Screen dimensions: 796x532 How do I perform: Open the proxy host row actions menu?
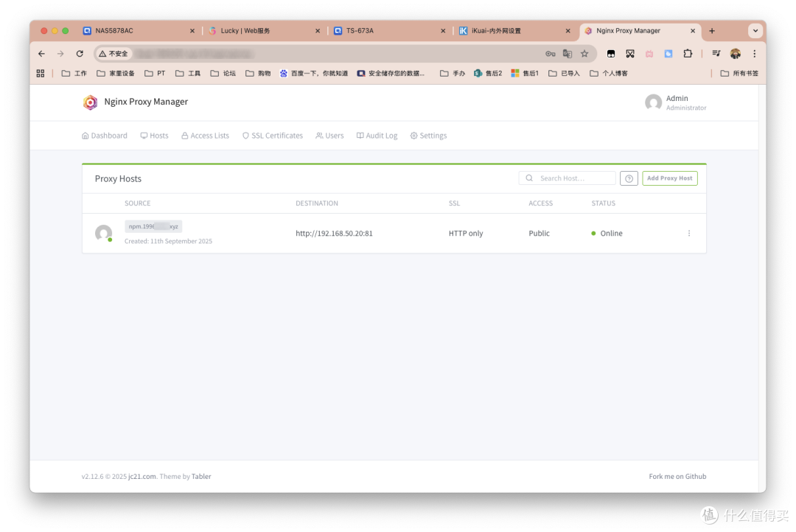point(689,234)
